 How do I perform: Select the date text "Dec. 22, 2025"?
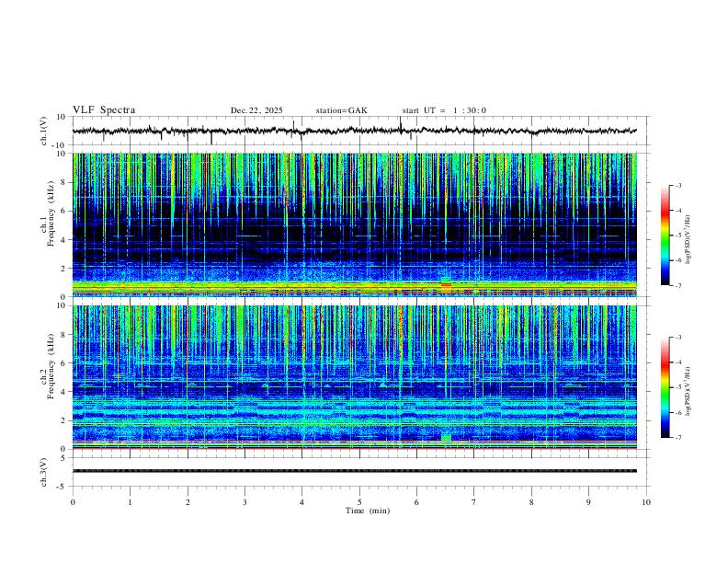click(256, 110)
